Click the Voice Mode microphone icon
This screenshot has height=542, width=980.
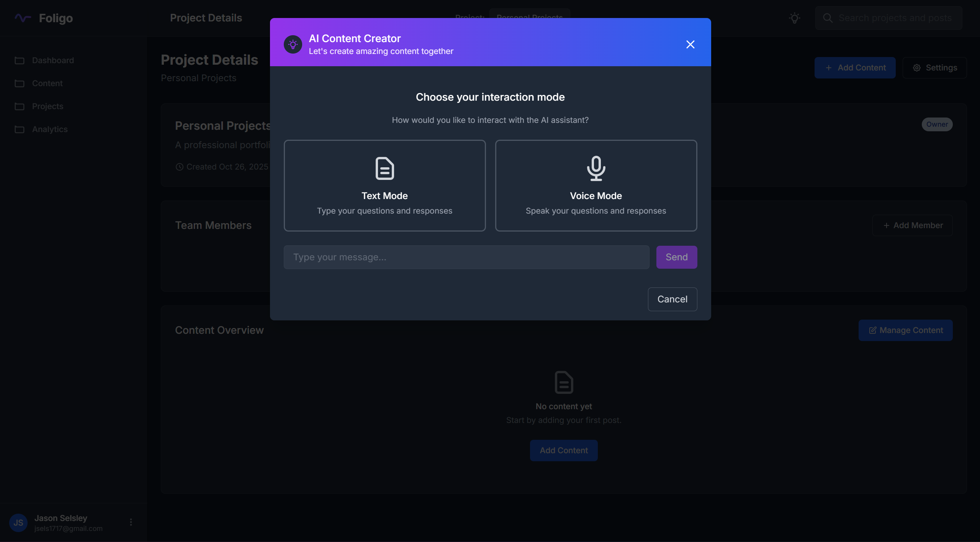(596, 168)
